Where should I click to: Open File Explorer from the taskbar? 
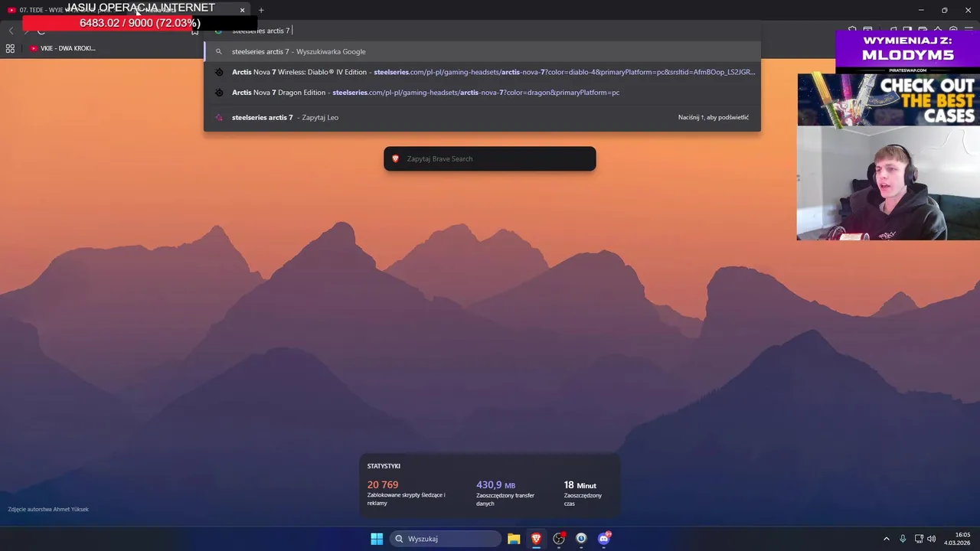tap(514, 539)
